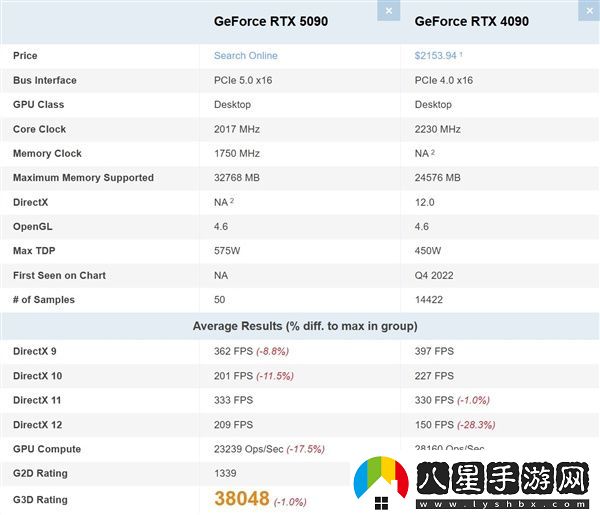Click the Price row label

tap(25, 55)
